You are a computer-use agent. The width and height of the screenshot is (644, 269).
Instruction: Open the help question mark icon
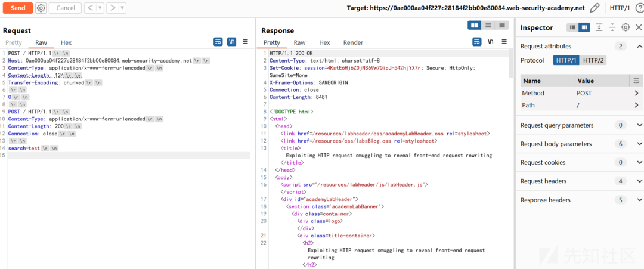tap(639, 8)
